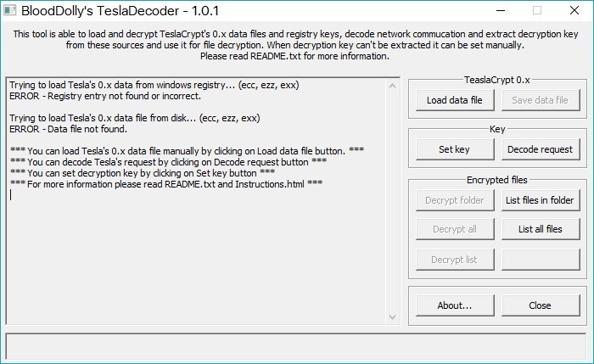594x364 pixels.
Task: Click the disabled Decrypt all button
Action: coord(455,229)
